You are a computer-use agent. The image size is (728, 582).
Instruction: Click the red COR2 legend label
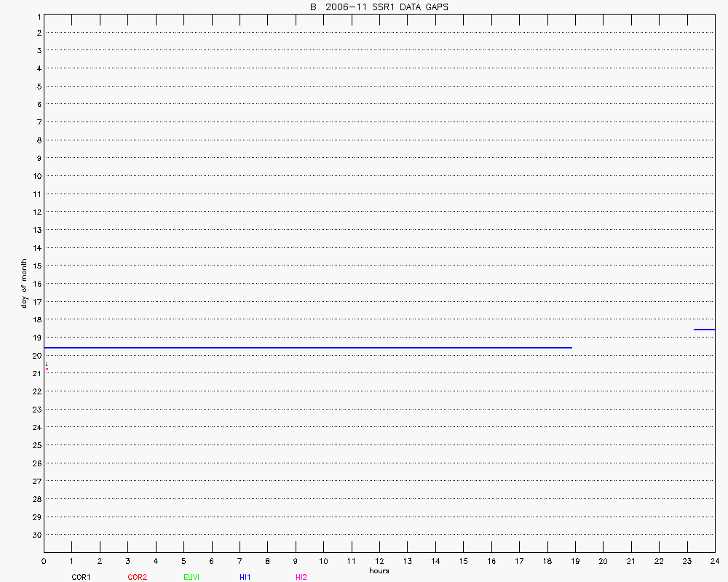137,577
